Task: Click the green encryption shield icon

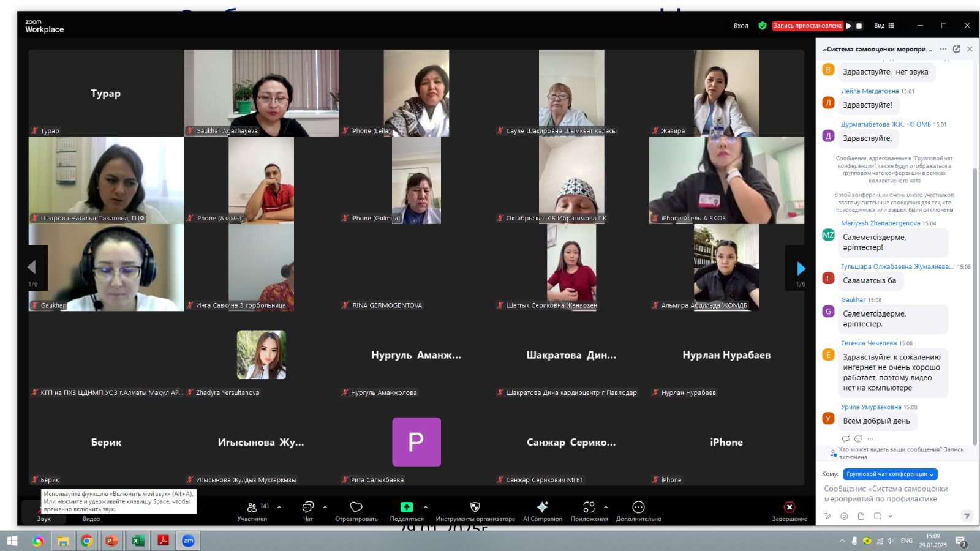Action: pyautogui.click(x=763, y=26)
